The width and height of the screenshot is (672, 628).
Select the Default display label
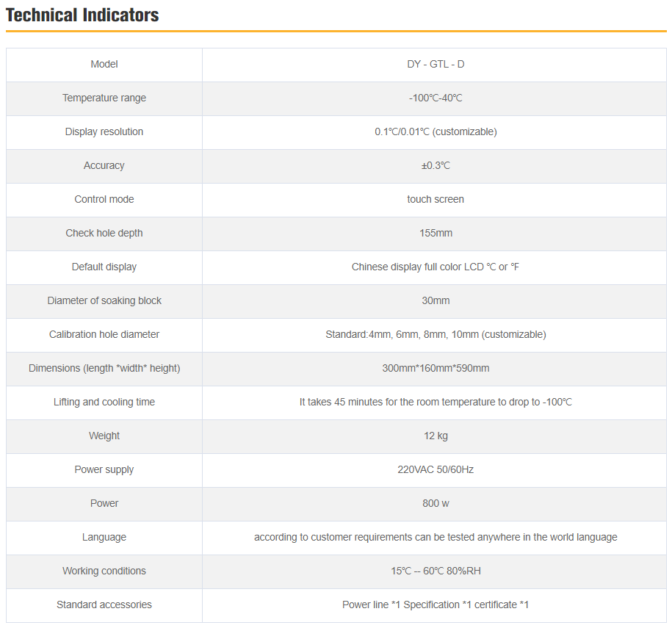point(104,267)
